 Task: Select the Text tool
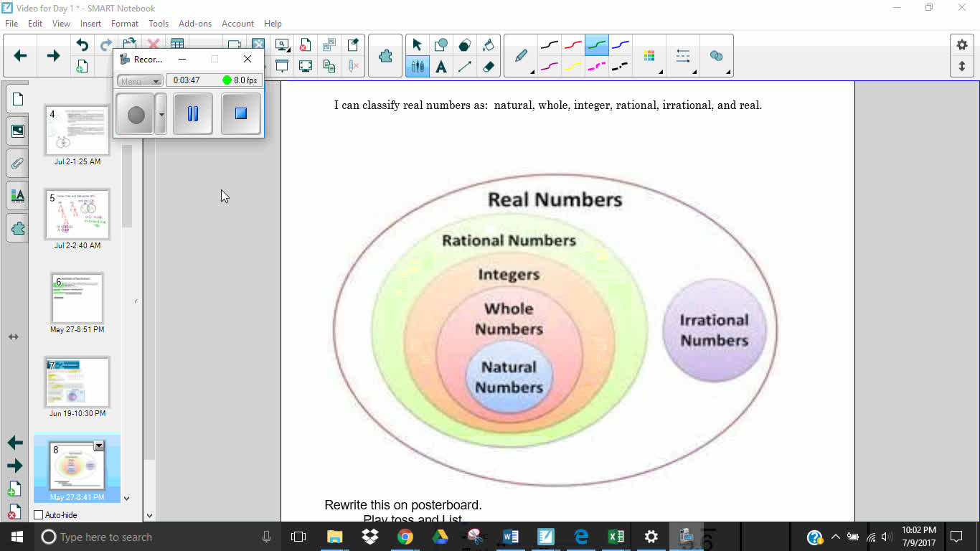(443, 66)
